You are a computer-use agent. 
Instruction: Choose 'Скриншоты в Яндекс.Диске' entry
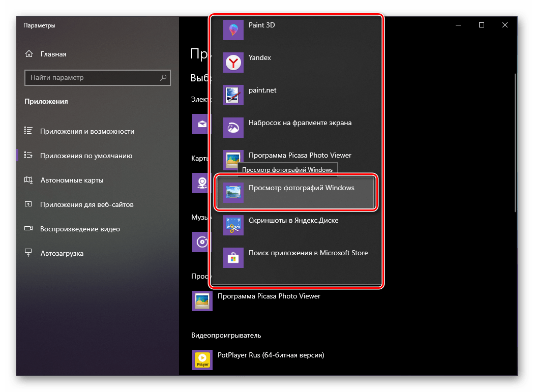point(293,220)
